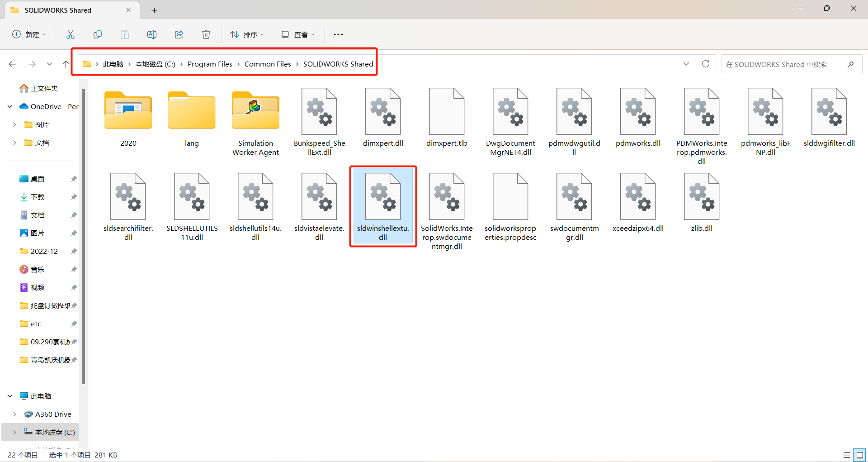The image size is (868, 462).
Task: Select the dimxpert.dll file
Action: [x=383, y=118]
